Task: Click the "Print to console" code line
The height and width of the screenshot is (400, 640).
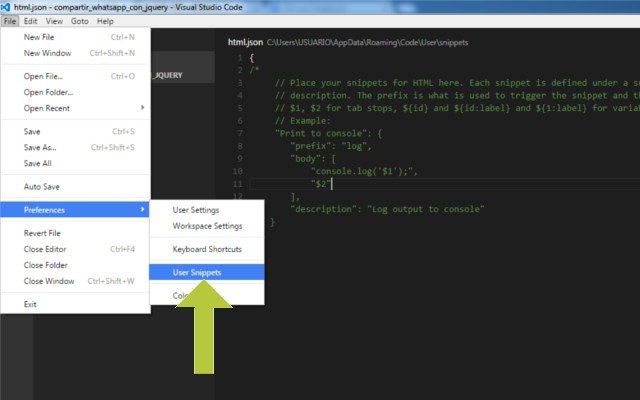Action: coord(329,133)
